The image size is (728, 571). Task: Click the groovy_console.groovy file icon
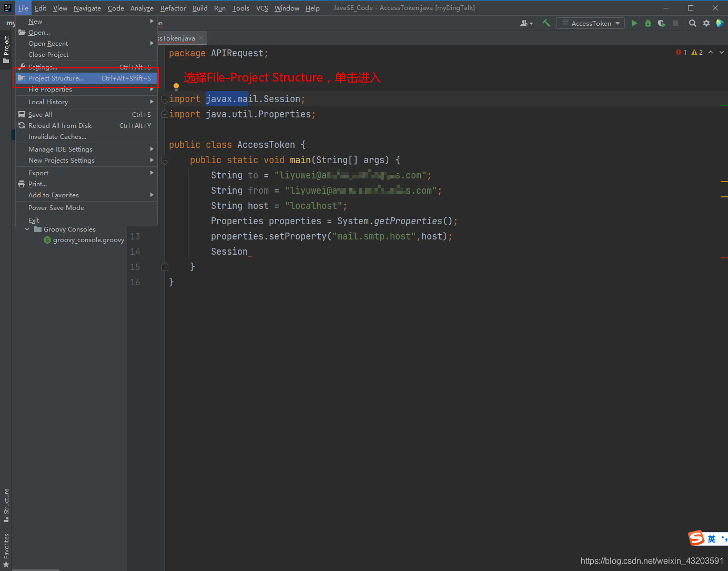coord(47,240)
